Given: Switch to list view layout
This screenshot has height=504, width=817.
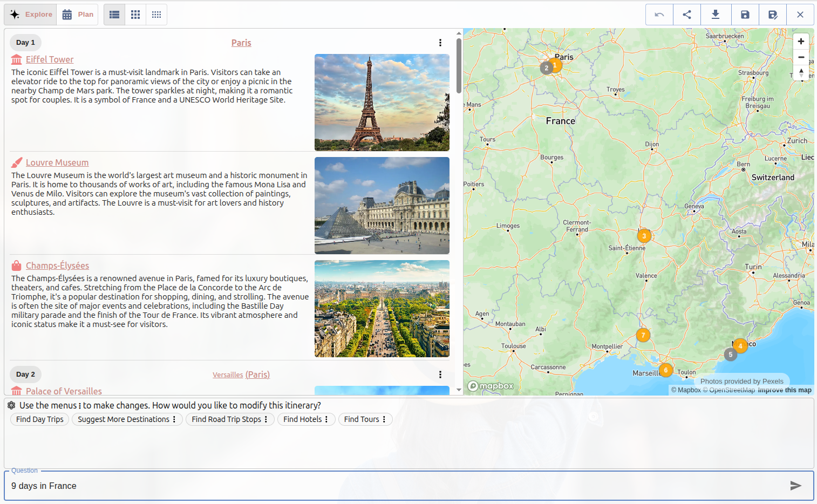Looking at the screenshot, I should 114,15.
